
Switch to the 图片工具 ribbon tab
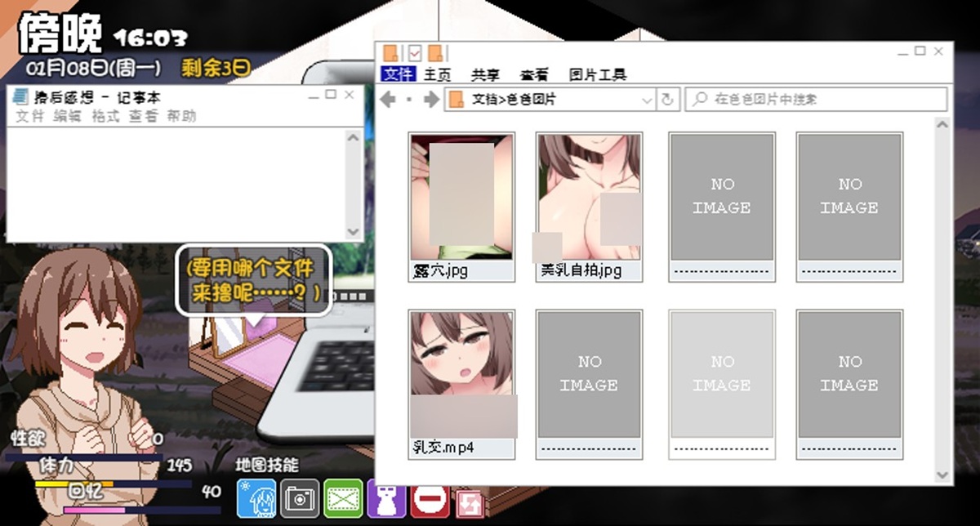tap(597, 74)
